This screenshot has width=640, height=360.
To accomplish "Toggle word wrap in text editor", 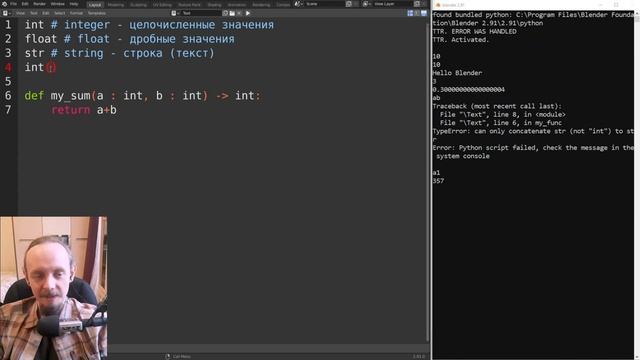I will tap(417, 13).
